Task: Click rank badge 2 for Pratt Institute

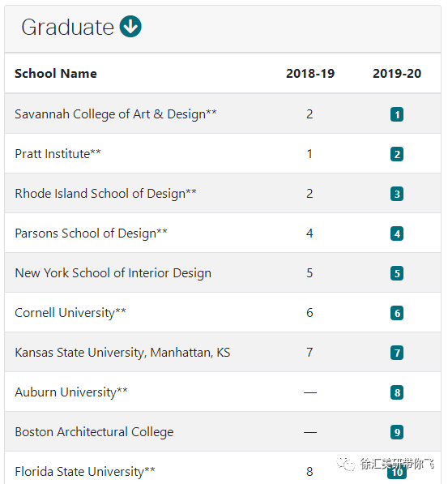Action: tap(397, 154)
